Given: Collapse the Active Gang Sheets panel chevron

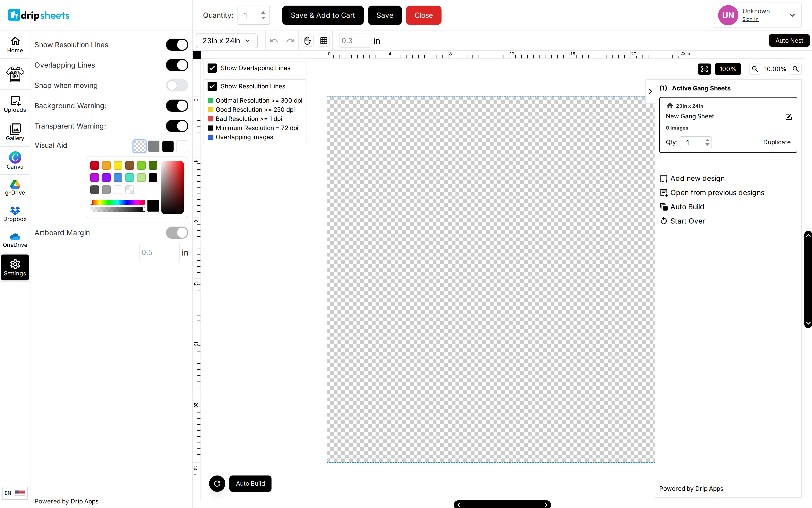Looking at the screenshot, I should click(651, 91).
